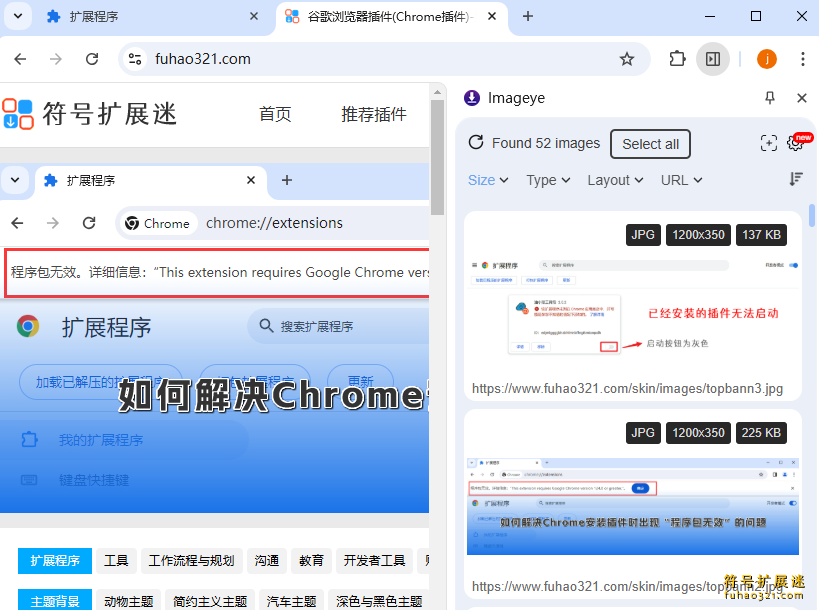819x610 pixels.
Task: Click the topbann3.jpg image URL text
Action: (x=627, y=389)
